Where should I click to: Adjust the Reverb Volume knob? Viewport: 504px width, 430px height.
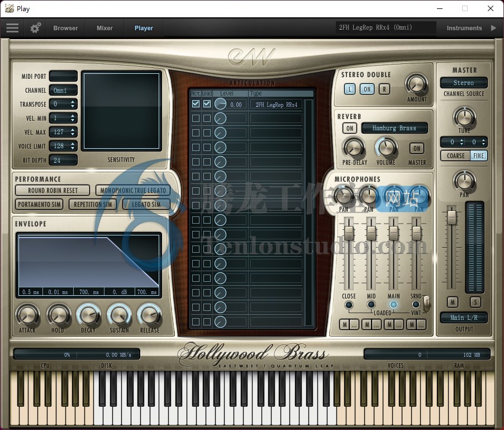(386, 148)
